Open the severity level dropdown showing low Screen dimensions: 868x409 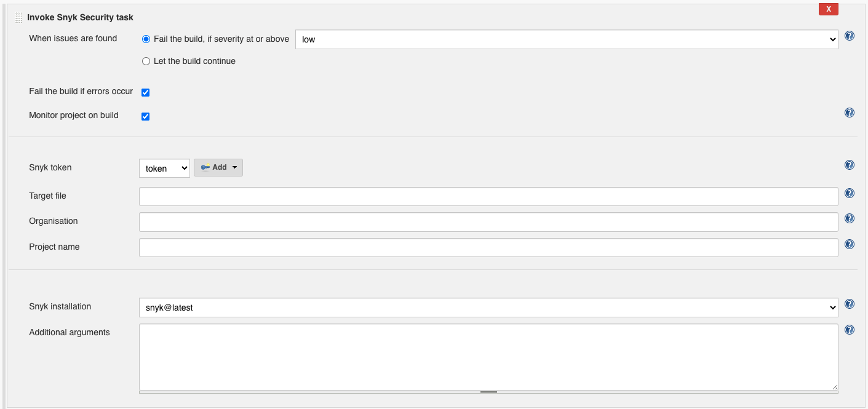[x=567, y=39]
